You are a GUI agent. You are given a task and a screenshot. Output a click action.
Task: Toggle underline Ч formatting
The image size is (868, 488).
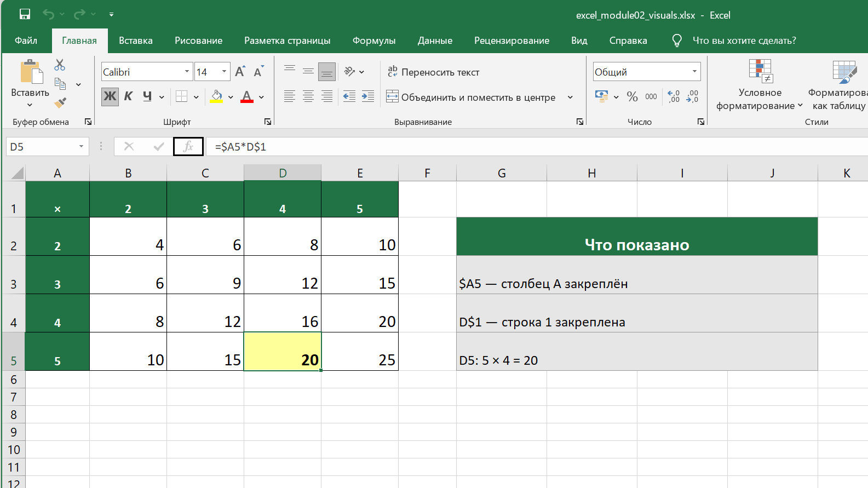click(x=147, y=96)
